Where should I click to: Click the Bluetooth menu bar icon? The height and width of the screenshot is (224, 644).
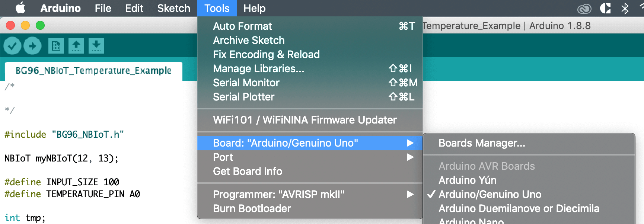point(625,8)
